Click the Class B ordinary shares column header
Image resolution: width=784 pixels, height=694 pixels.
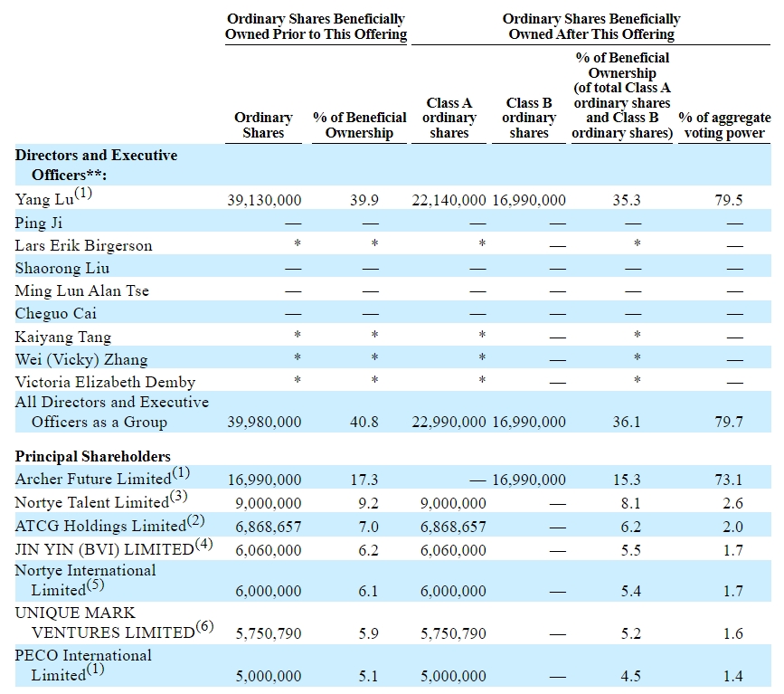point(529,118)
